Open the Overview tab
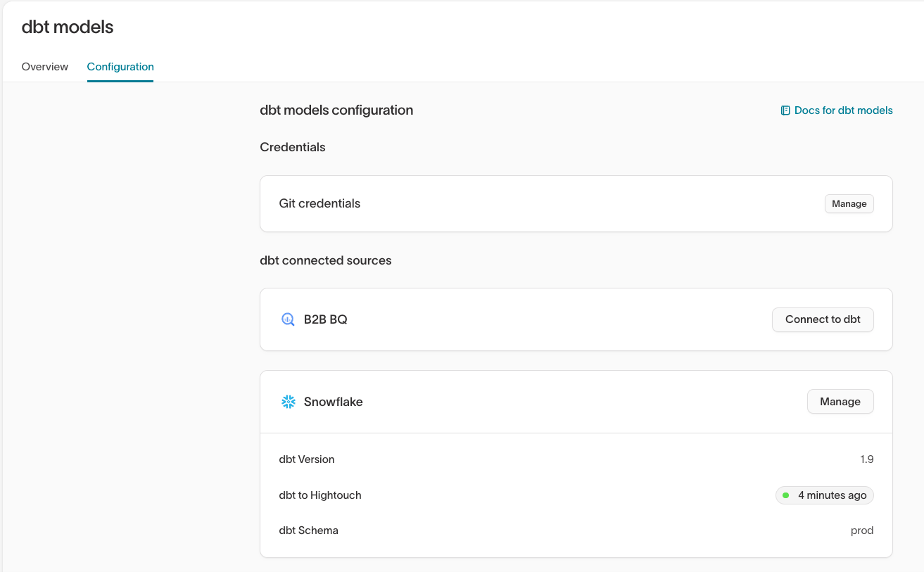924x572 pixels. (x=45, y=67)
